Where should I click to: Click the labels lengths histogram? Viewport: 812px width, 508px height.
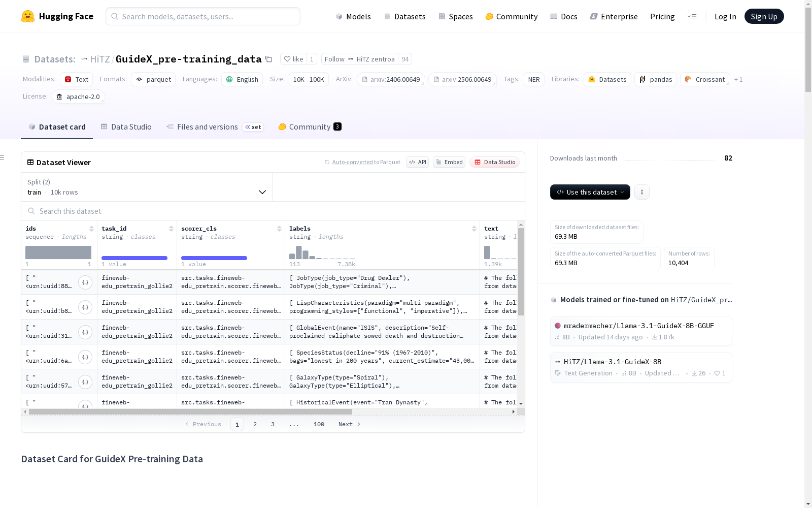point(322,252)
